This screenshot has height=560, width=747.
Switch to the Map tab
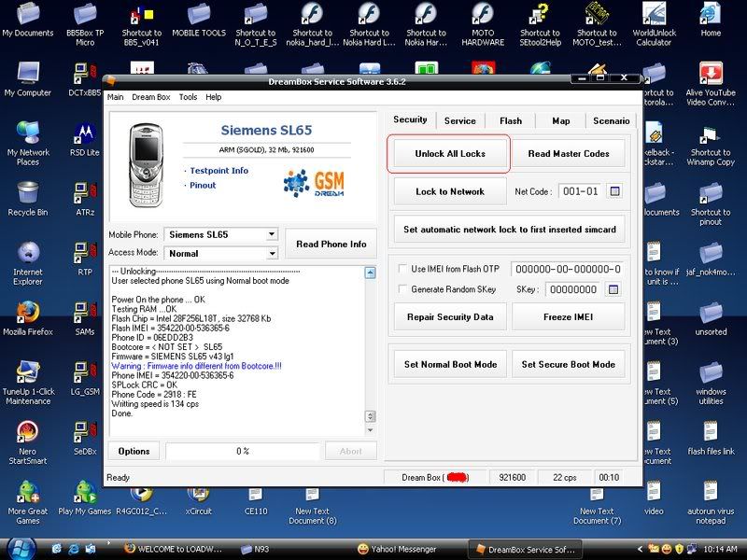[561, 121]
